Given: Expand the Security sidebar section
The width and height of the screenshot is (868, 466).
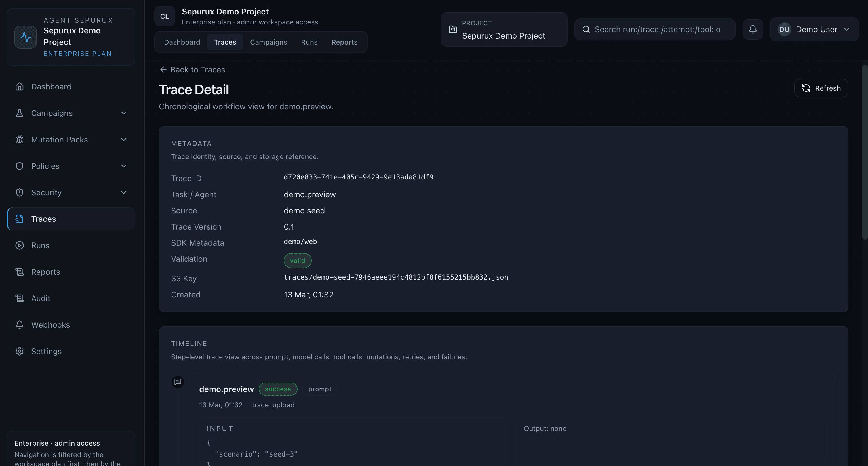Looking at the screenshot, I should point(124,192).
